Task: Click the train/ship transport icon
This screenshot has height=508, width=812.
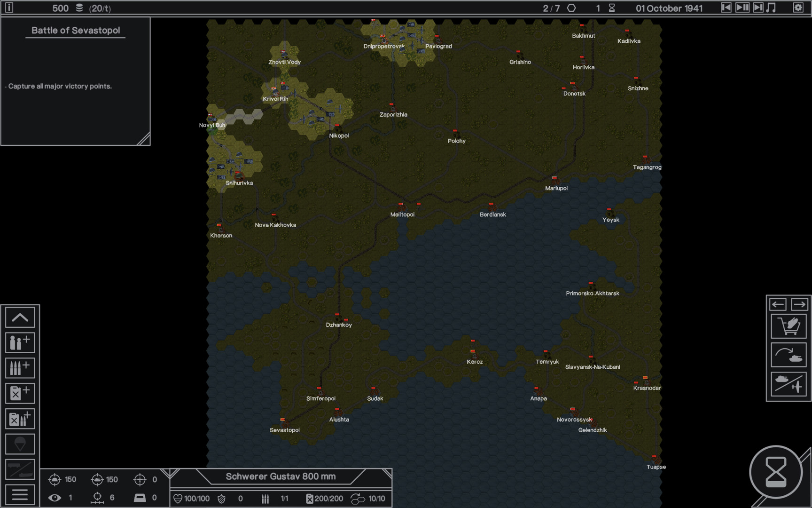Action: pyautogui.click(x=20, y=469)
